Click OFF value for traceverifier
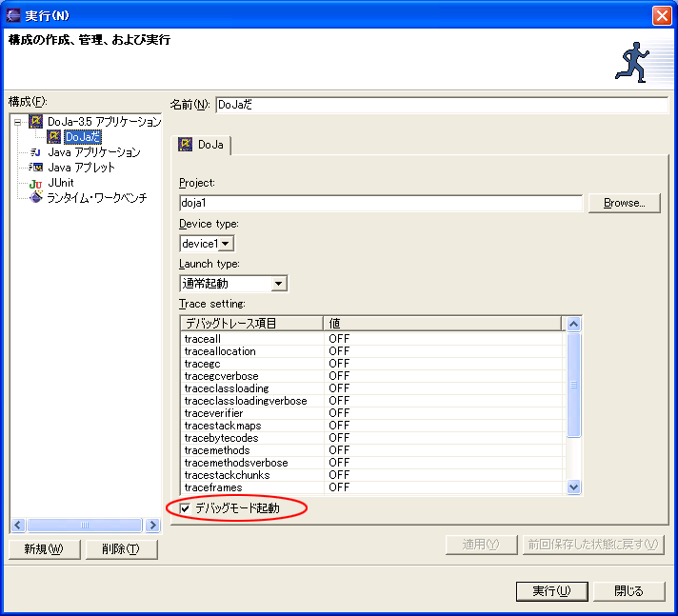 [339, 413]
